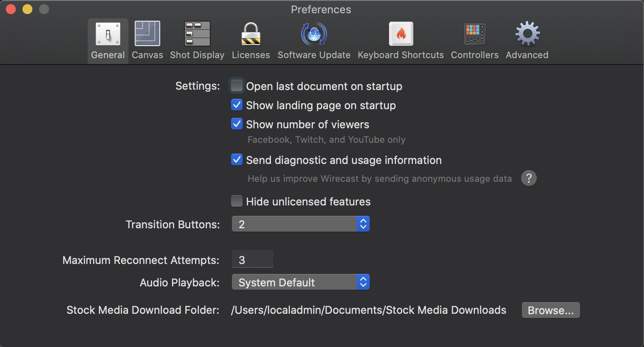
Task: Enable Open last document on startup
Action: [x=237, y=86]
